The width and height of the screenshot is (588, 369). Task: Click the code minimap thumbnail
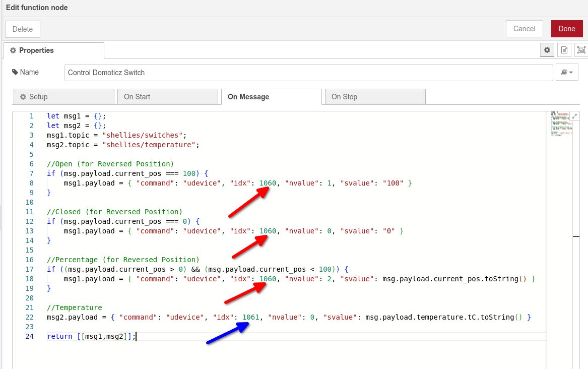pos(561,124)
